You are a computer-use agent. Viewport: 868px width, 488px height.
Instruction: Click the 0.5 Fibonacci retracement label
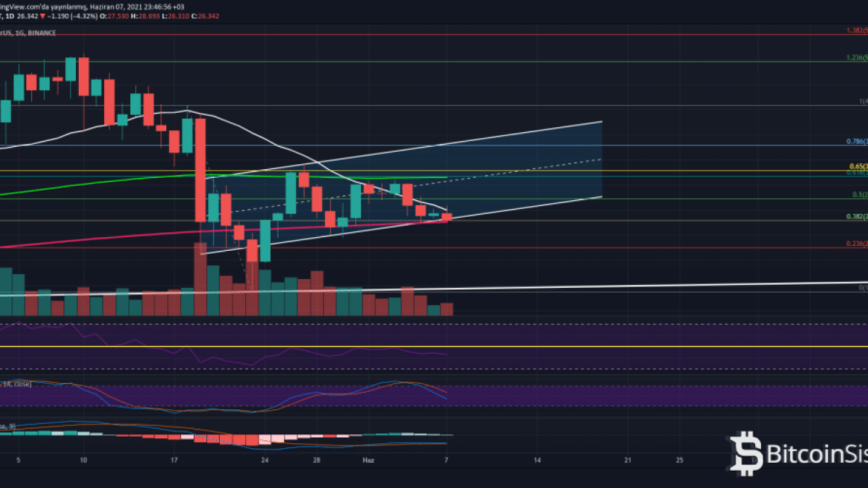coord(859,195)
